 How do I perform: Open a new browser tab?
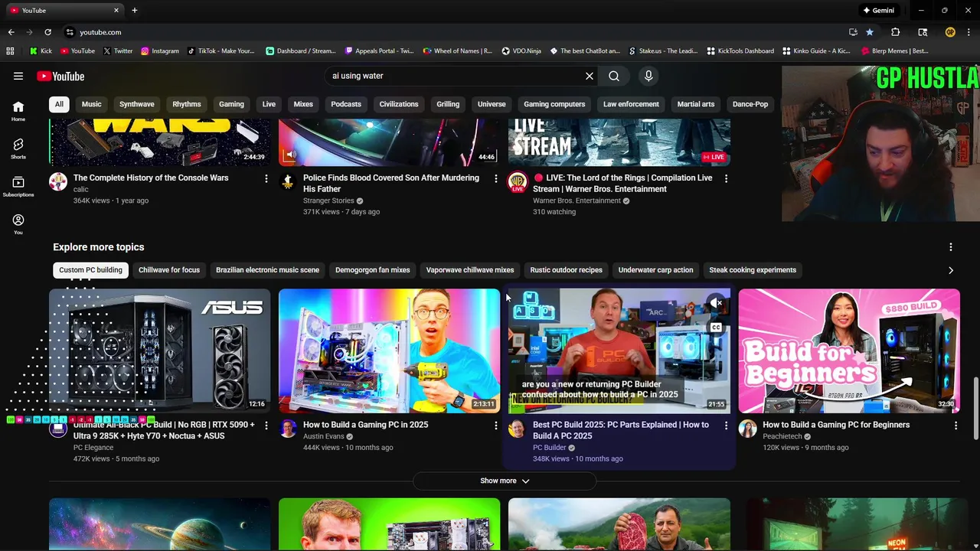(135, 10)
